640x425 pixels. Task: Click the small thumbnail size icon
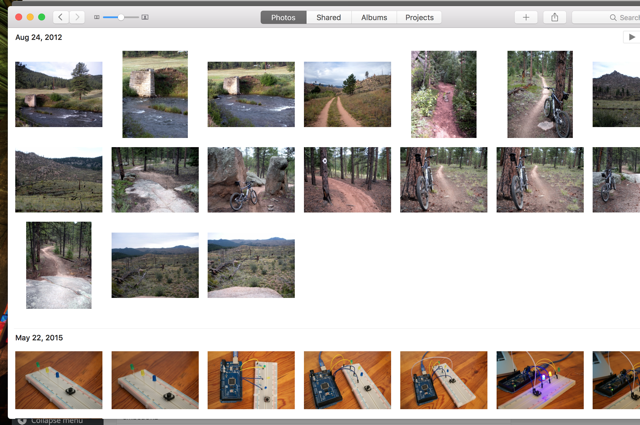(97, 17)
